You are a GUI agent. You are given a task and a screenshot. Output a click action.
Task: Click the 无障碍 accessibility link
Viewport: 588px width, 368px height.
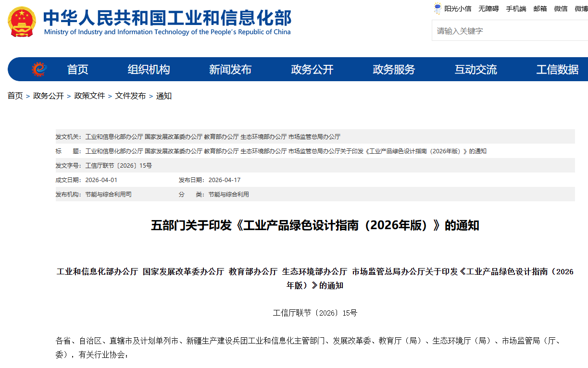pyautogui.click(x=488, y=9)
